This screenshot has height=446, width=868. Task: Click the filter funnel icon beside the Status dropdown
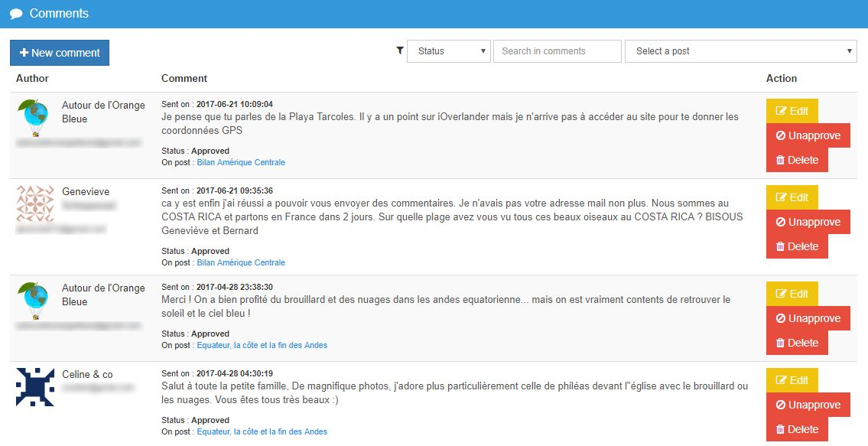[x=399, y=50]
